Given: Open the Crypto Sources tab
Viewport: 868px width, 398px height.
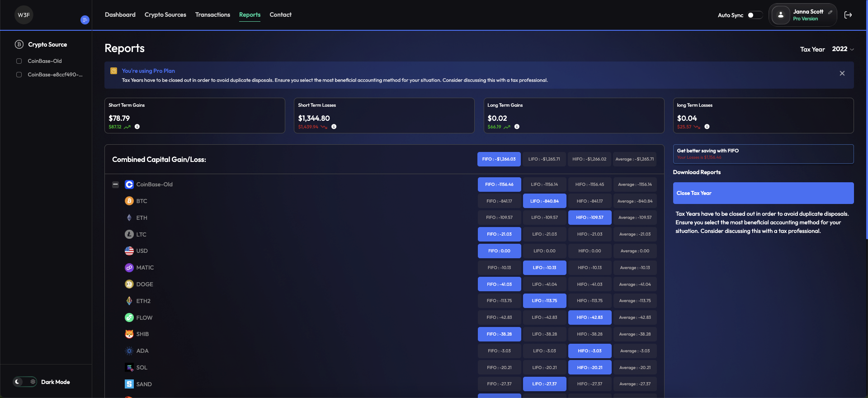Looking at the screenshot, I should click(165, 15).
